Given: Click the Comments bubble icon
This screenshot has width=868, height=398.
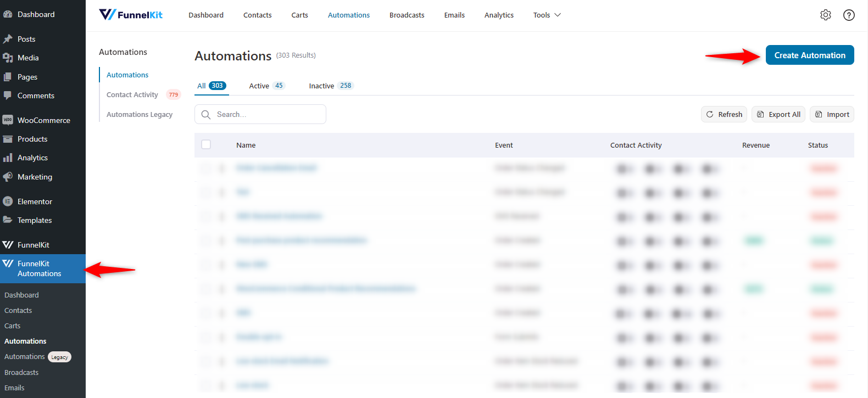Looking at the screenshot, I should click(x=8, y=96).
